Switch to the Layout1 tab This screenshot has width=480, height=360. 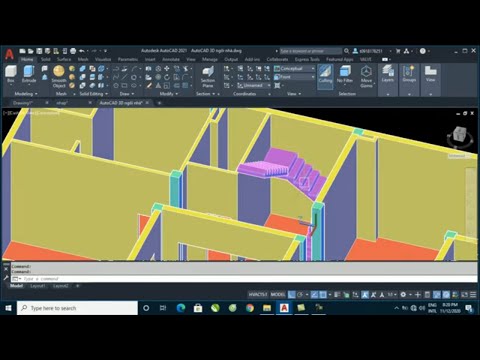pos(37,286)
